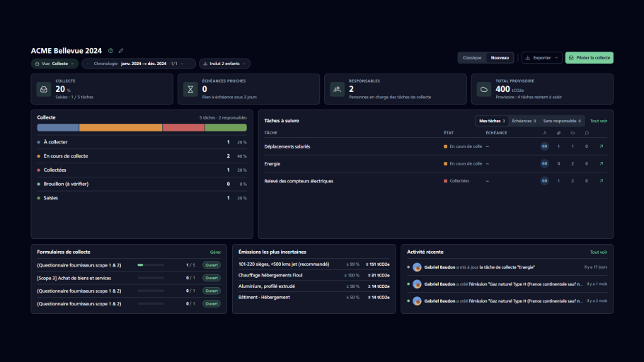Open the Exporter dropdown
The height and width of the screenshot is (362, 644).
(541, 58)
